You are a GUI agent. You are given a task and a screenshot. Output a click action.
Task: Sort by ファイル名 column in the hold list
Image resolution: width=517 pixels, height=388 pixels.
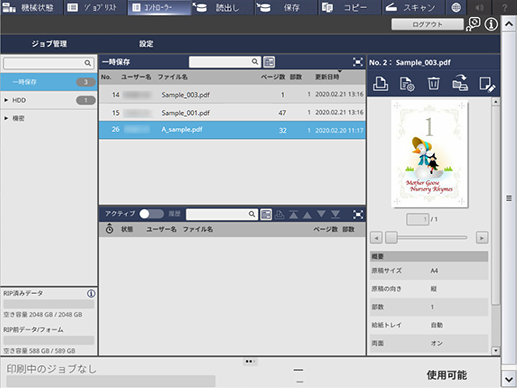tap(173, 77)
